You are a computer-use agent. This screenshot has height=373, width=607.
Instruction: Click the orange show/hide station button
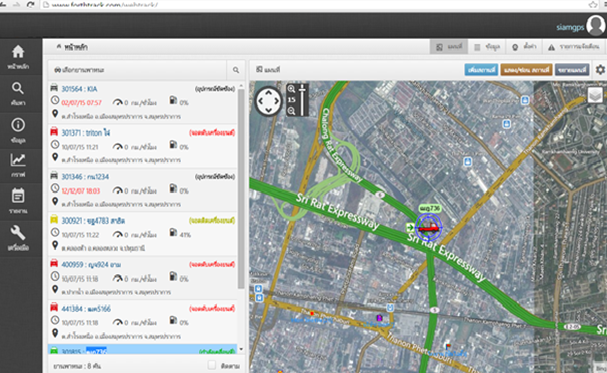click(526, 70)
